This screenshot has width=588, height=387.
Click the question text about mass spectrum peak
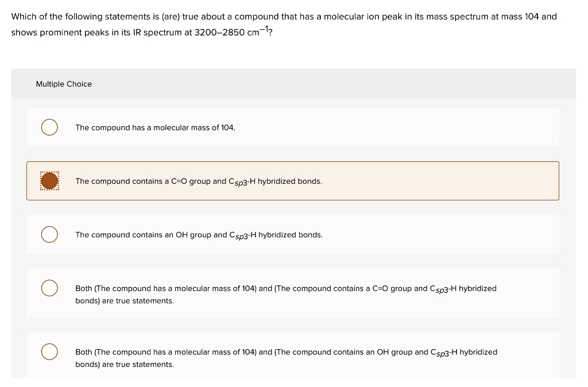click(x=284, y=17)
